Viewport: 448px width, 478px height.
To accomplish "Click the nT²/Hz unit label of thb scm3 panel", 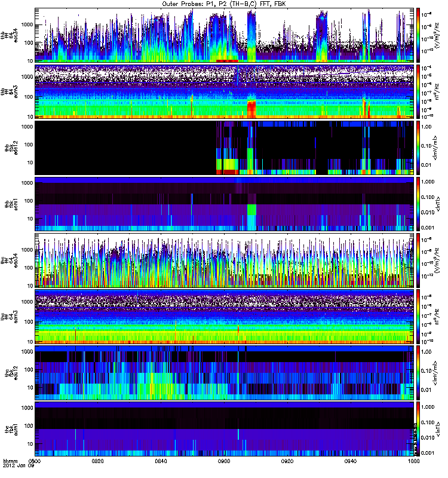I will click(437, 91).
